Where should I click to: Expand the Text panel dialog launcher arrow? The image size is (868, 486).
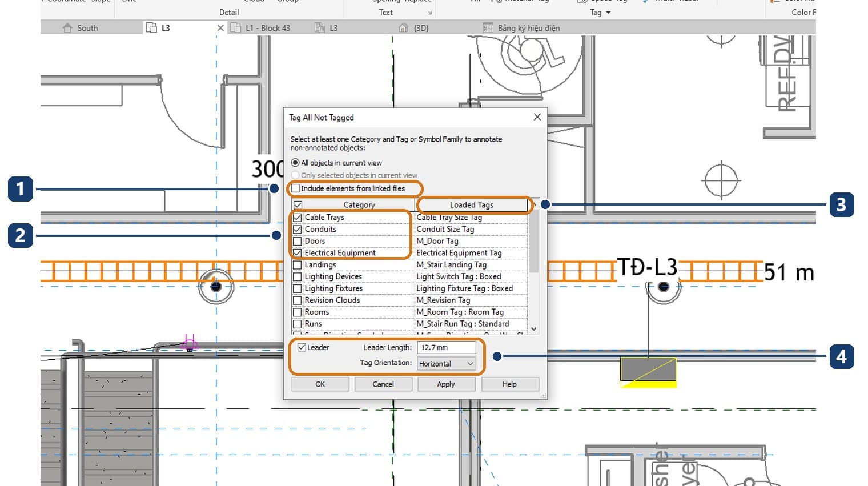coord(430,13)
